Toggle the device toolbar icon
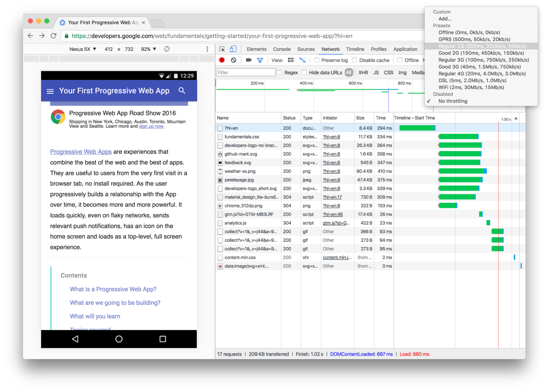The height and width of the screenshot is (392, 557). click(x=233, y=49)
